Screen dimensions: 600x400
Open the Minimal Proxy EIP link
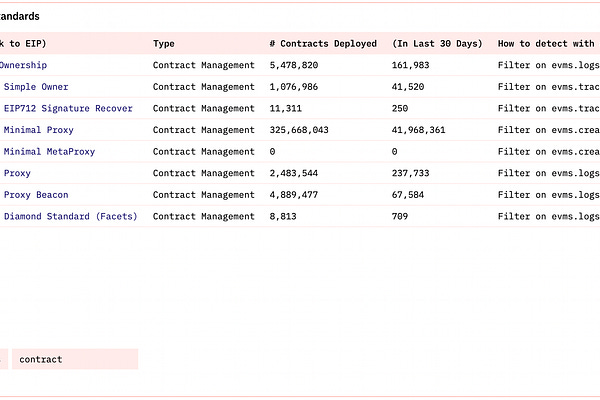click(x=39, y=130)
